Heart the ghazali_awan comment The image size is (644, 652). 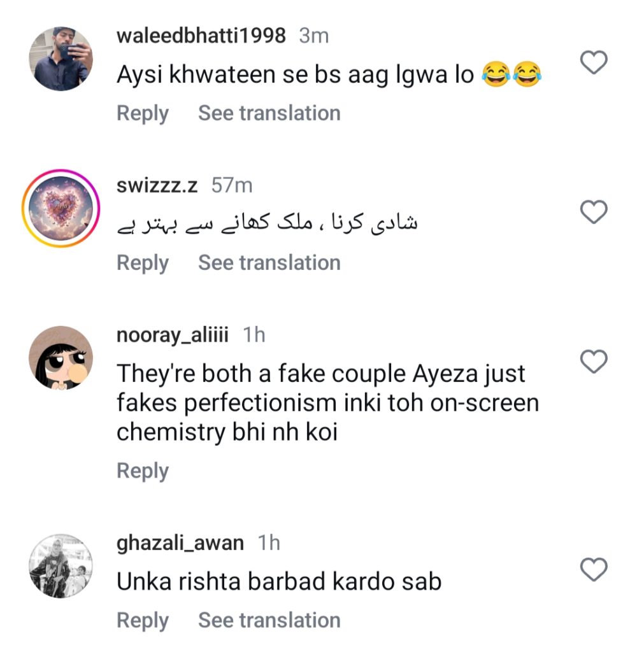pos(594,569)
